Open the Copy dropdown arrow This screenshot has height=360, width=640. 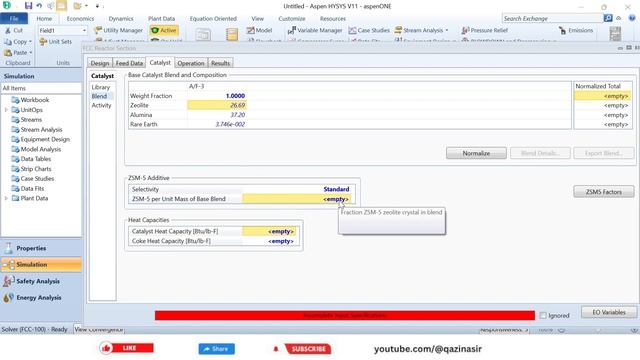30,42
